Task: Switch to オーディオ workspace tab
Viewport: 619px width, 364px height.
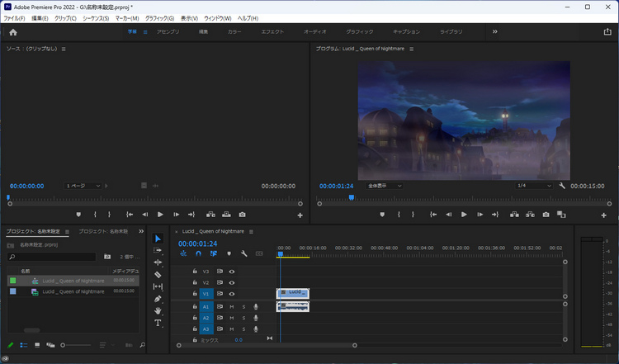Action: [x=315, y=31]
